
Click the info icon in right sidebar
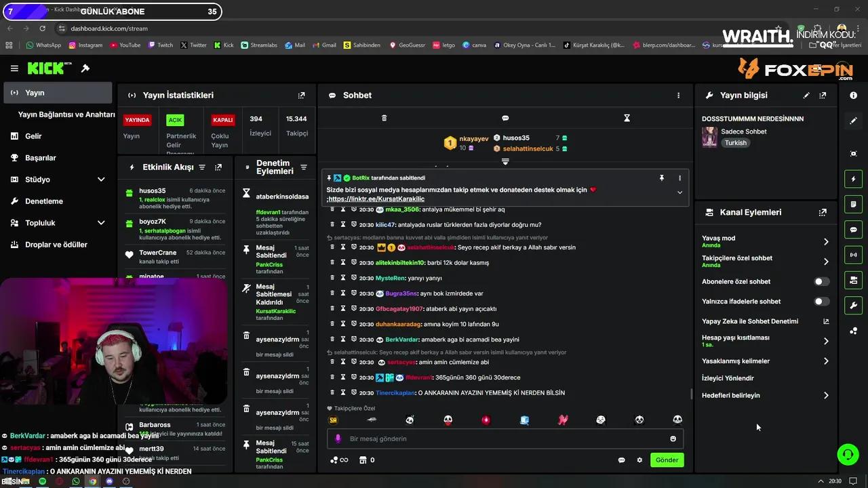853,96
